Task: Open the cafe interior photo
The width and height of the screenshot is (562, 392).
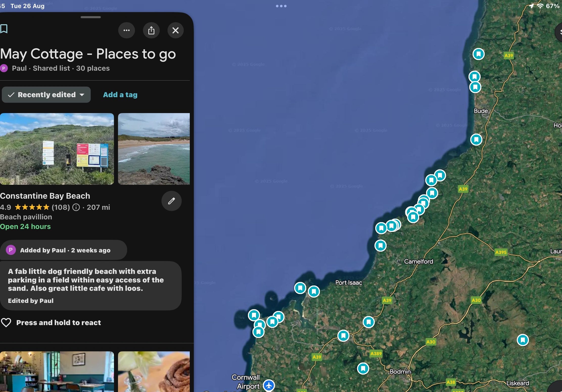Action: tap(57, 372)
